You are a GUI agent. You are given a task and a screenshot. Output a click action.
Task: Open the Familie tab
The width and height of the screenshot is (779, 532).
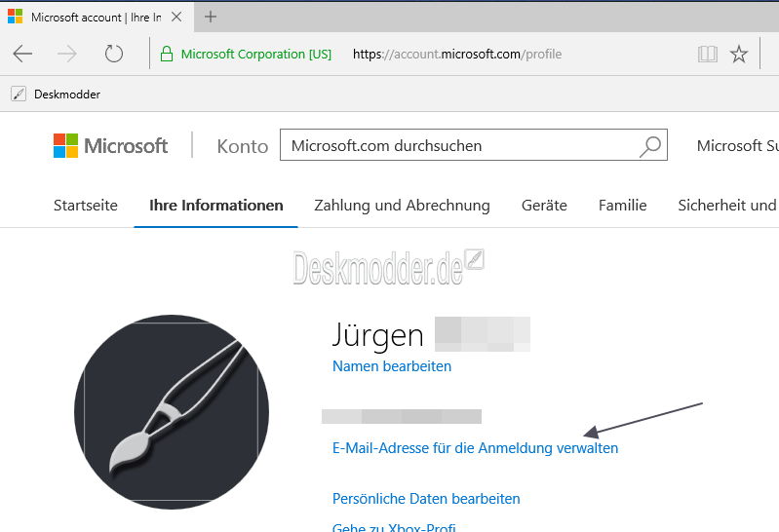pos(622,206)
